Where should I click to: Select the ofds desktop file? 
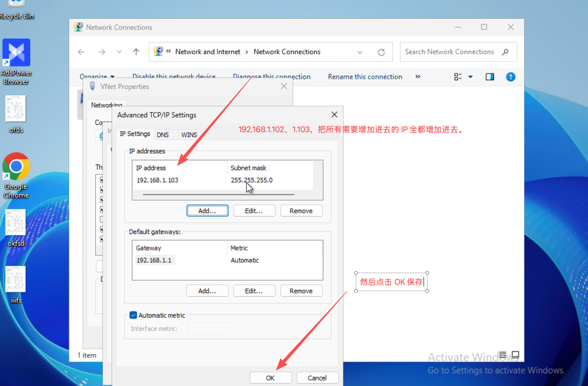[16, 114]
